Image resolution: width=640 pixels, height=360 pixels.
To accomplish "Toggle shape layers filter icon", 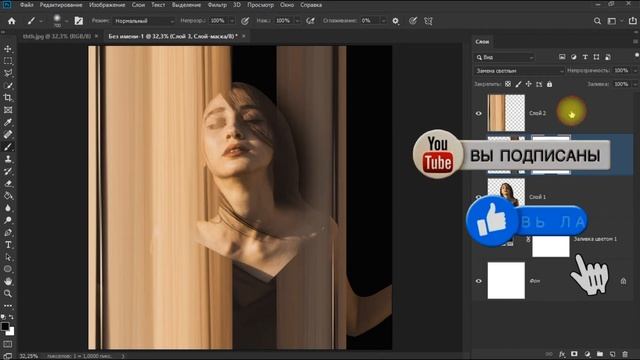I will (x=596, y=57).
